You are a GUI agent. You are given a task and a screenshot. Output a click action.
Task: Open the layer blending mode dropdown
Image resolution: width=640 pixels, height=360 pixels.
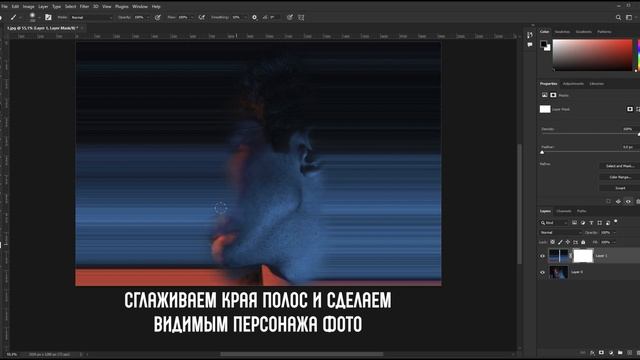(561, 233)
